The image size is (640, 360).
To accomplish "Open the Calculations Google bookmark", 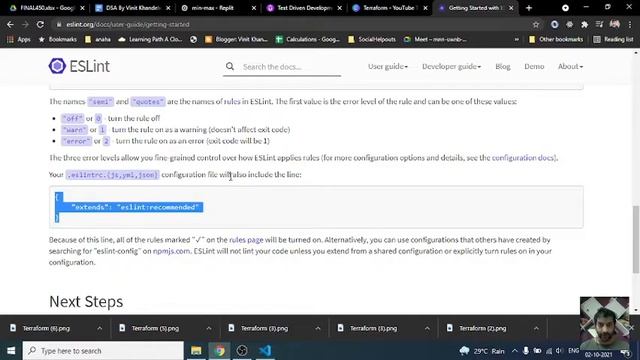I will [308, 40].
